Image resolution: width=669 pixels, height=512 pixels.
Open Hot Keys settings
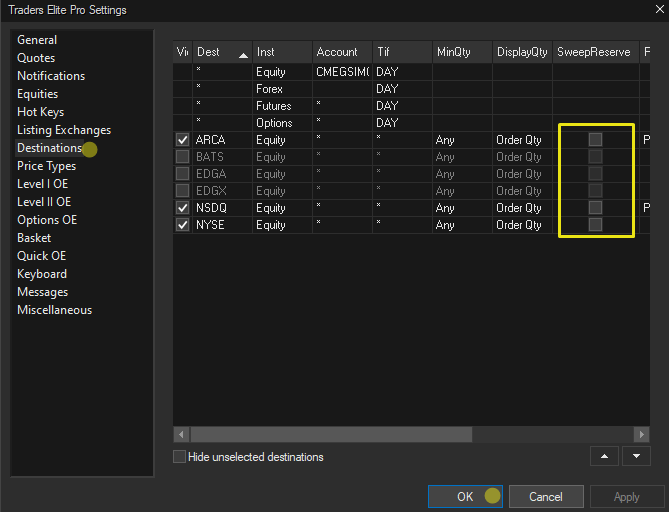40,112
